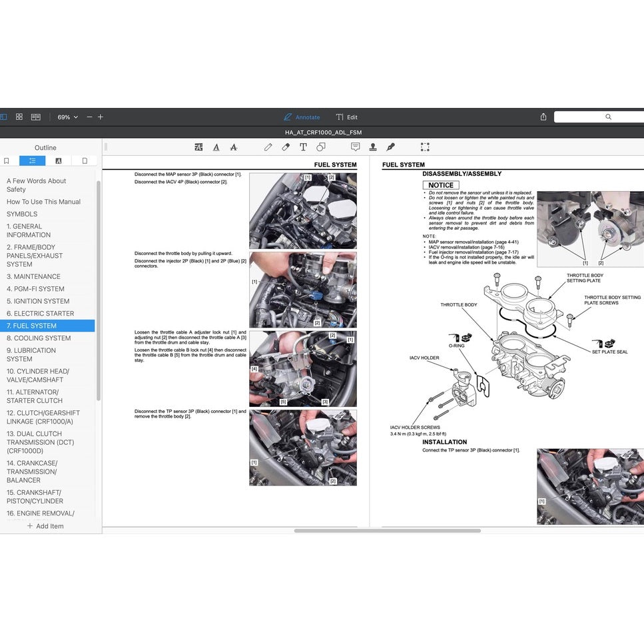Switch sidebar to Bookmarks view
The width and height of the screenshot is (644, 644).
coord(7,161)
